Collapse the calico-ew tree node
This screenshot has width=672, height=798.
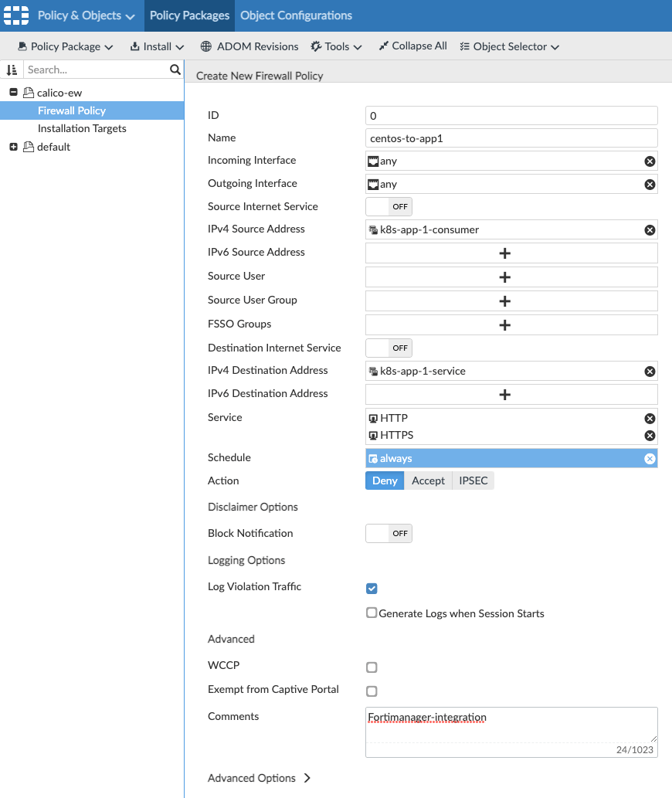pos(14,92)
